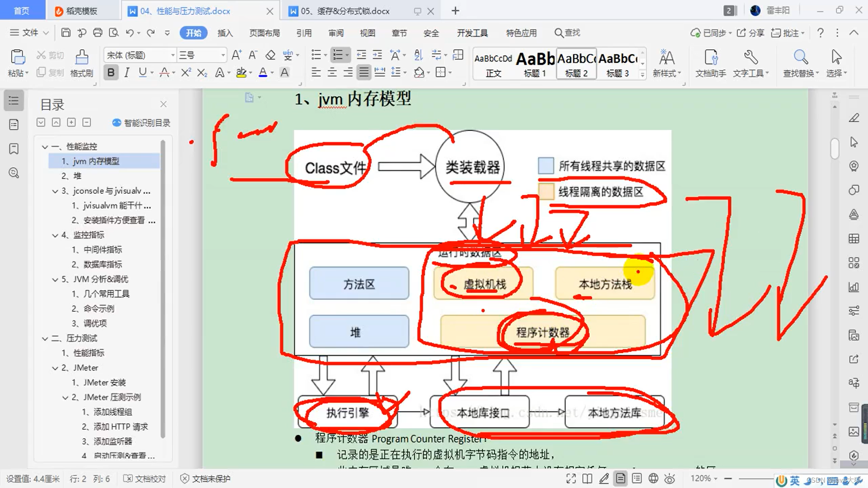Toggle bold formatting on

[111, 73]
